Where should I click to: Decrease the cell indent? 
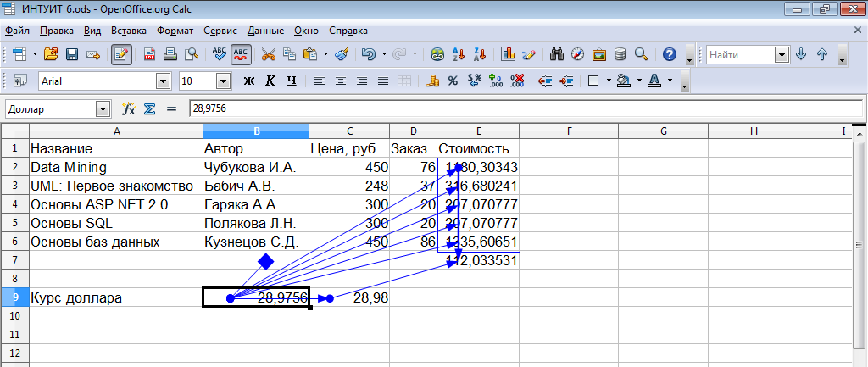545,81
